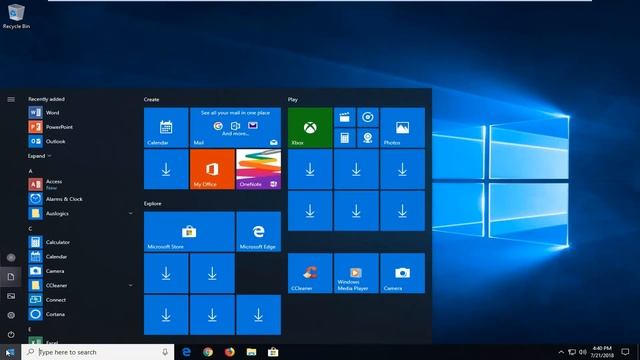Open the CCleaner tile

click(310, 273)
